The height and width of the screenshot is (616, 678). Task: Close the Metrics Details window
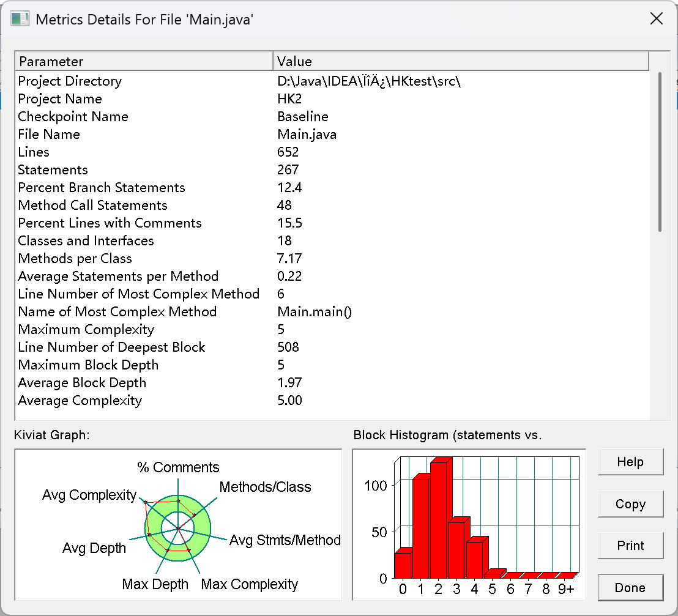(x=657, y=18)
